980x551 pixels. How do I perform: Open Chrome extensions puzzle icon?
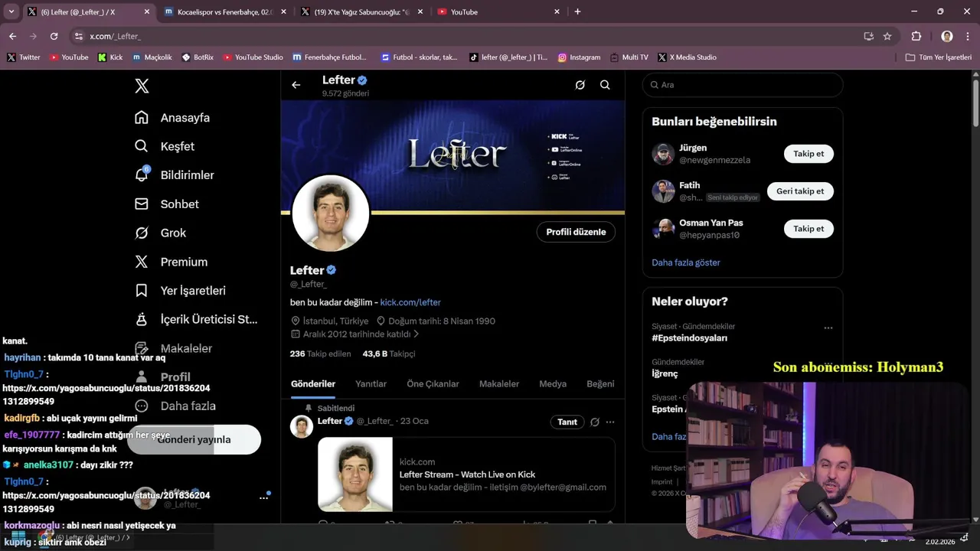(x=916, y=36)
